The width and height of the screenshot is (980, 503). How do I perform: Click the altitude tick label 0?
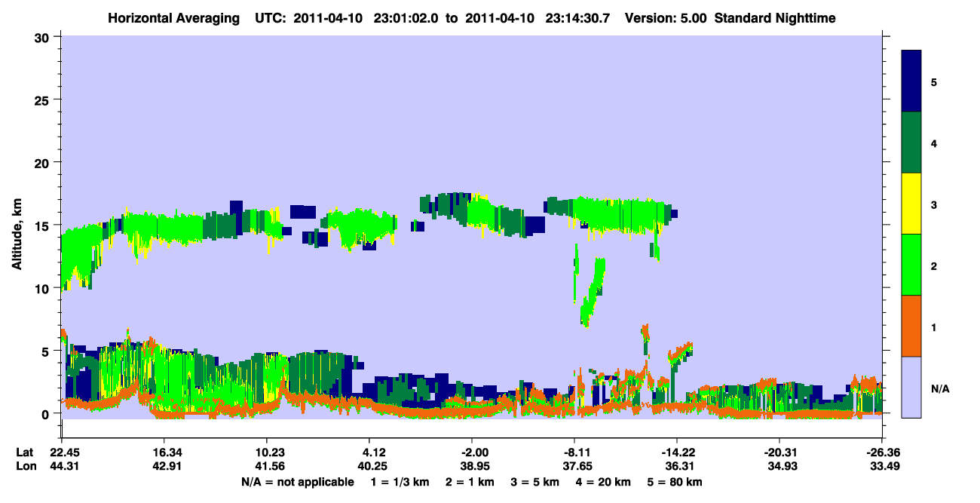pyautogui.click(x=47, y=413)
